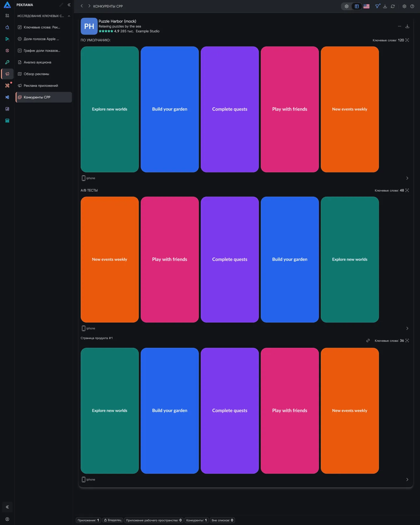Viewport: 420px width, 525px height.
Task: Click the refresh icon in top toolbar
Action: pyautogui.click(x=393, y=6)
